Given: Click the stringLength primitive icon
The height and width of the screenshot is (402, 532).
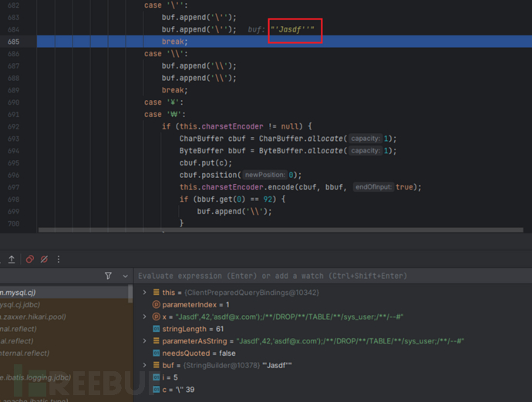Looking at the screenshot, I should click(156, 329).
